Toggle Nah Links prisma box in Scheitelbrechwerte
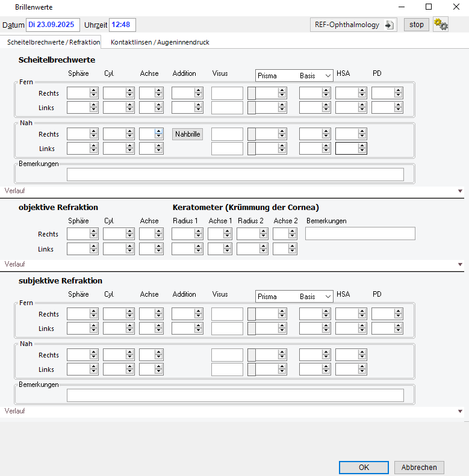This screenshot has height=476, width=469. tap(252, 149)
